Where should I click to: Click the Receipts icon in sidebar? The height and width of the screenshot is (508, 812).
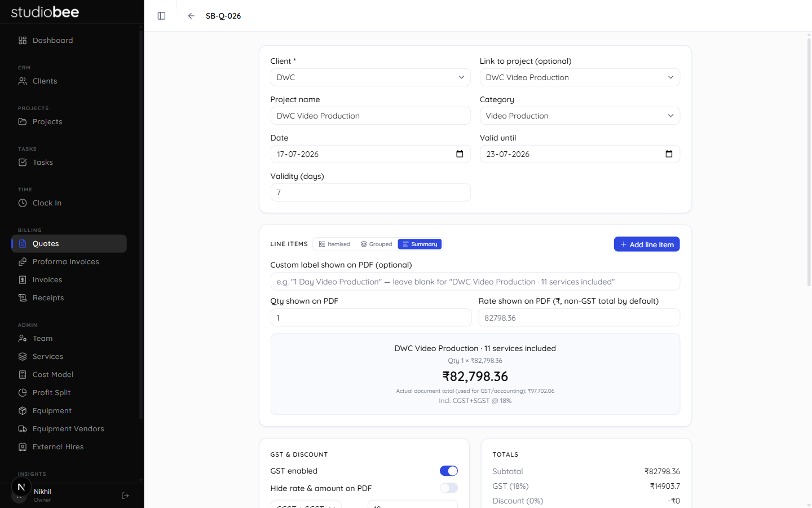(x=23, y=298)
